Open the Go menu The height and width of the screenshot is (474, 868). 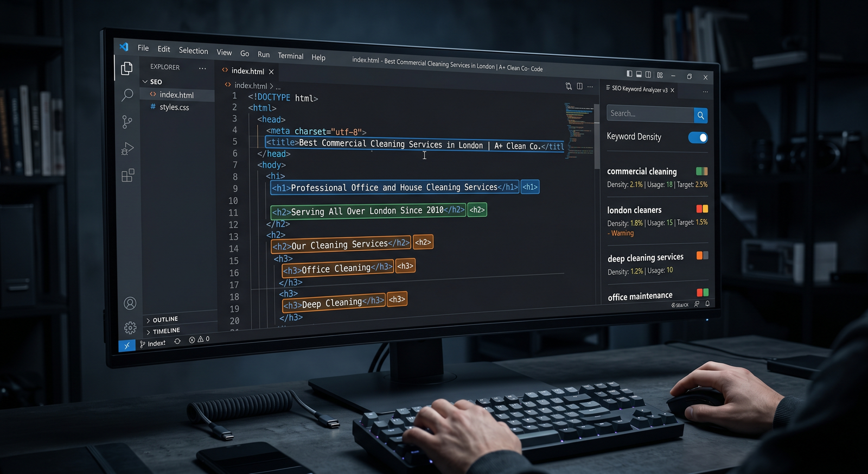point(245,53)
